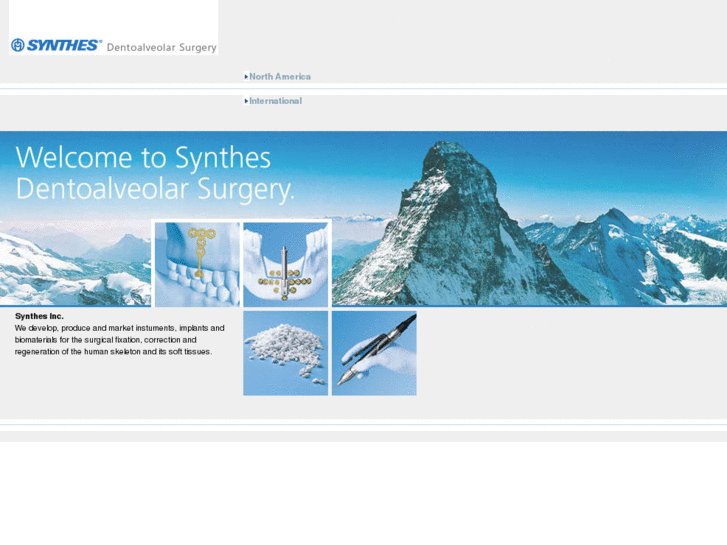
Task: Click the SYNTHES wordmark in the header
Action: (63, 45)
